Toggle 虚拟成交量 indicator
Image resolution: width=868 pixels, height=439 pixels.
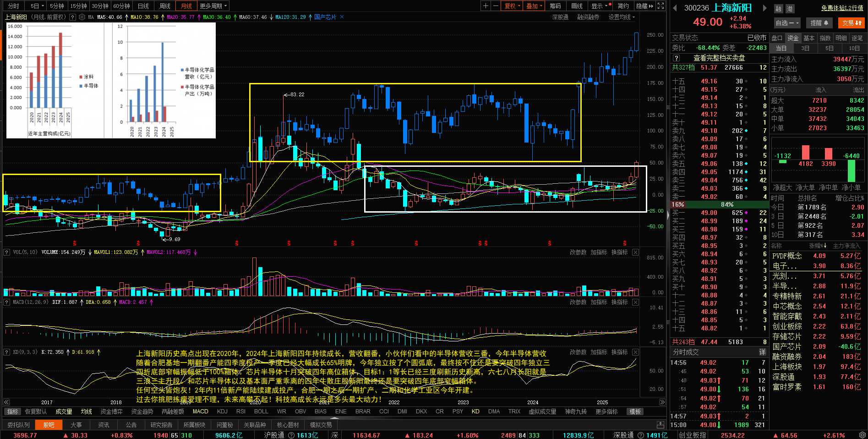(x=542, y=412)
